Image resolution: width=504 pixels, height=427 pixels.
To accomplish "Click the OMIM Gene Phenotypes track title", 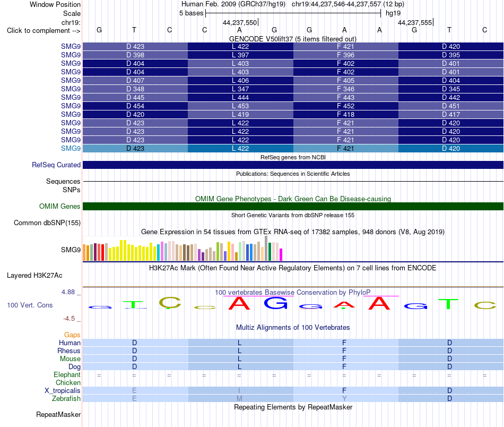I will [293, 199].
